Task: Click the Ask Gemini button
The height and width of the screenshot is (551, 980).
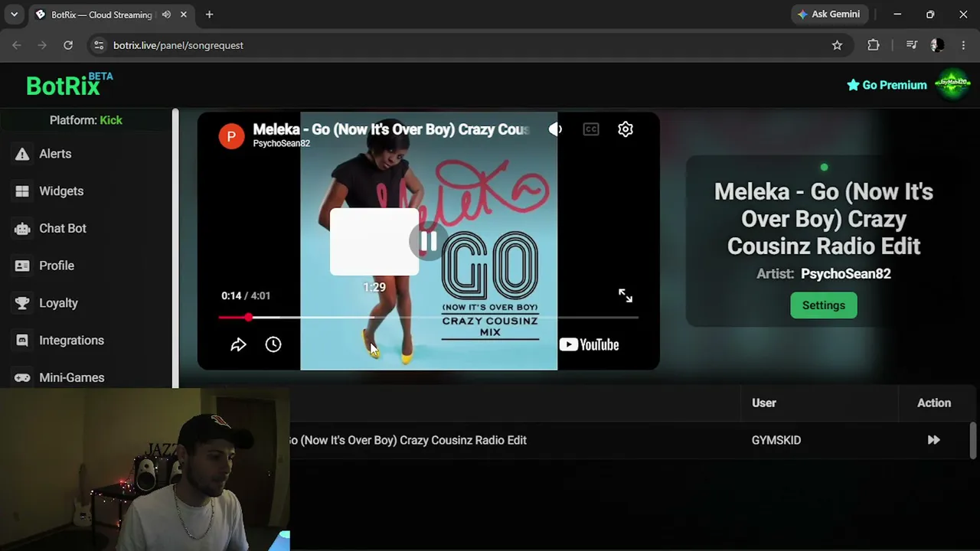Action: [x=828, y=15]
